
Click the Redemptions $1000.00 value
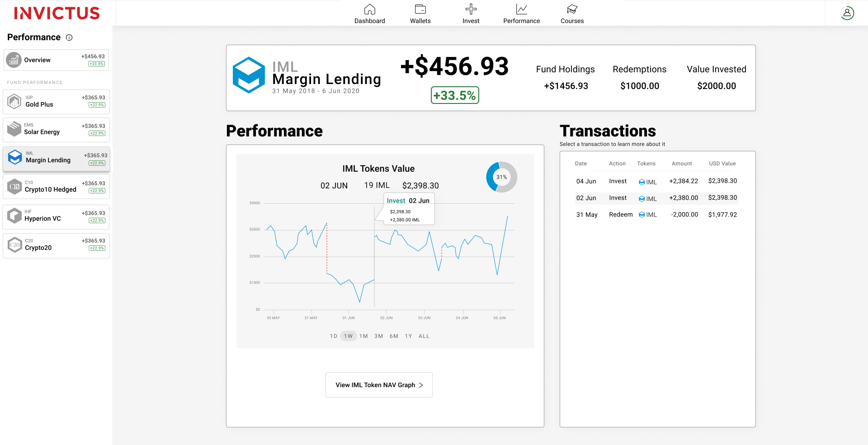pyautogui.click(x=640, y=86)
